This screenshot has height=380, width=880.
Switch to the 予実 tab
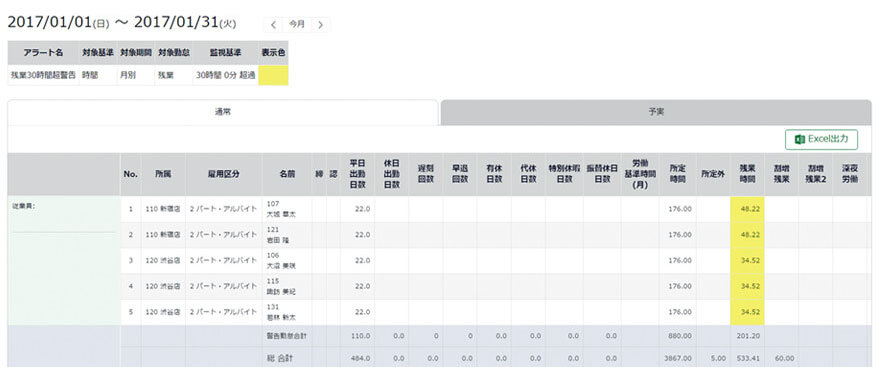(x=656, y=112)
